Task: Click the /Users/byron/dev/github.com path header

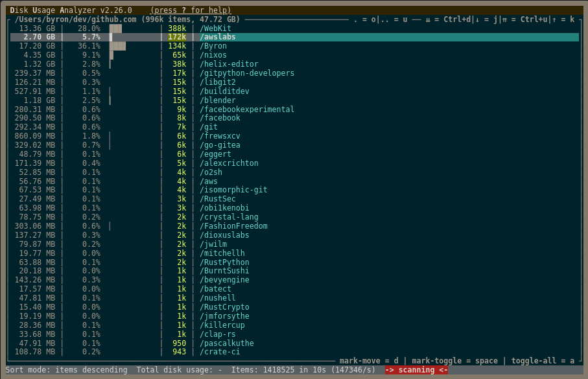Action: [76, 19]
